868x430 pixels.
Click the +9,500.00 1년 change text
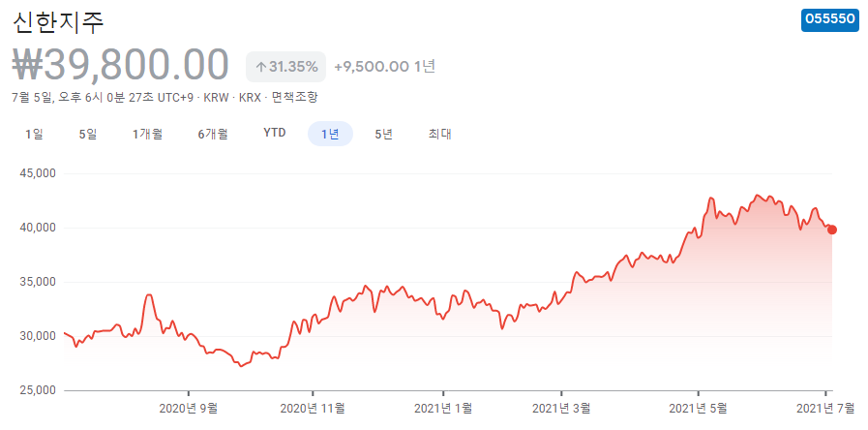click(x=385, y=67)
